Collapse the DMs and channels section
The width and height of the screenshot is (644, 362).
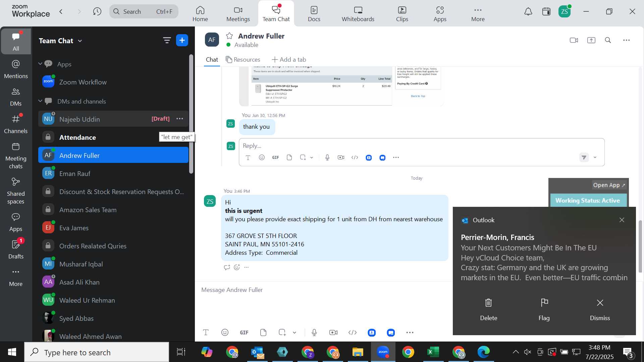pos(40,101)
